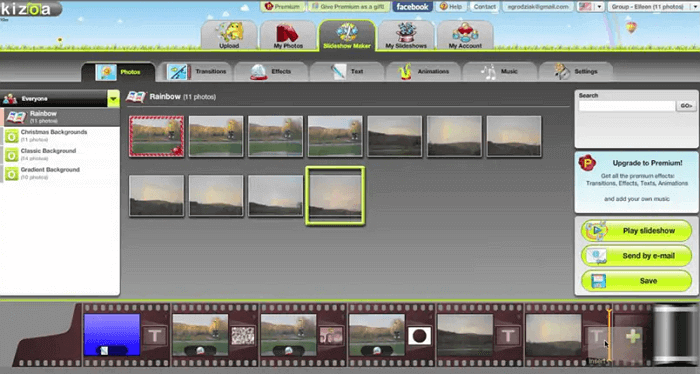Switch to the Transitions tab
The height and width of the screenshot is (374, 700).
(197, 71)
